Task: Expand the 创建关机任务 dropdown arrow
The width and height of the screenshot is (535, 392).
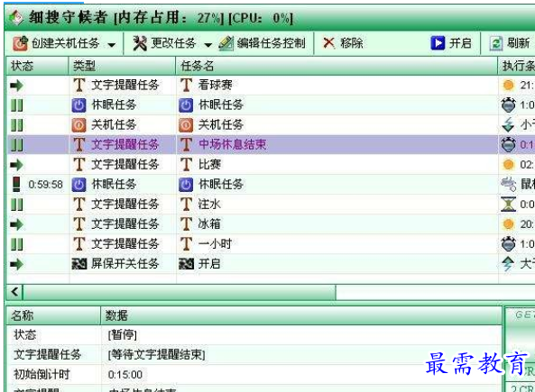Action: [112, 45]
